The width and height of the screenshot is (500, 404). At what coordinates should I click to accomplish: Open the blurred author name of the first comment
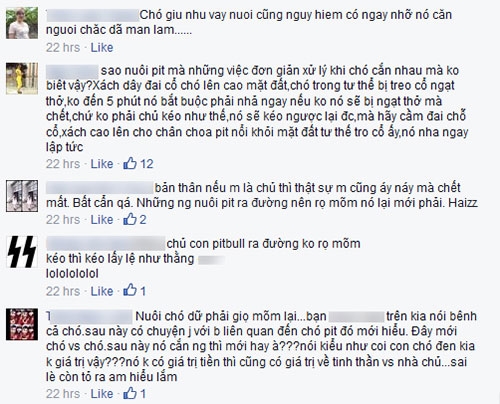[92, 16]
